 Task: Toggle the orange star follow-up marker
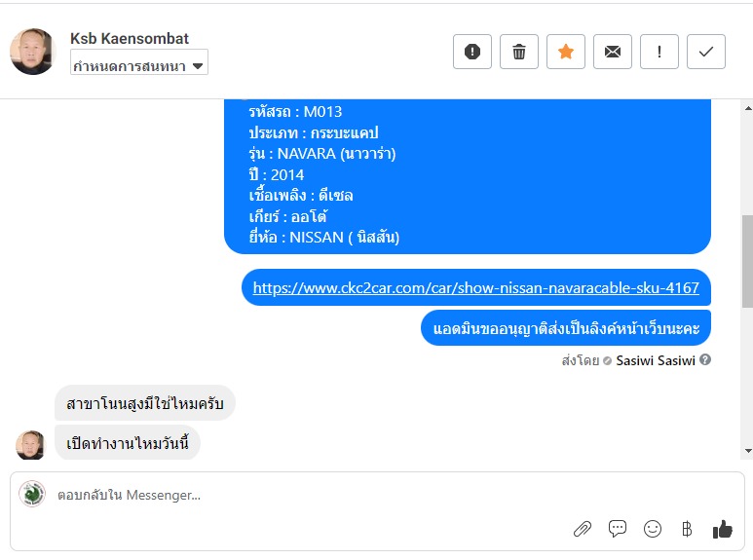coord(566,52)
